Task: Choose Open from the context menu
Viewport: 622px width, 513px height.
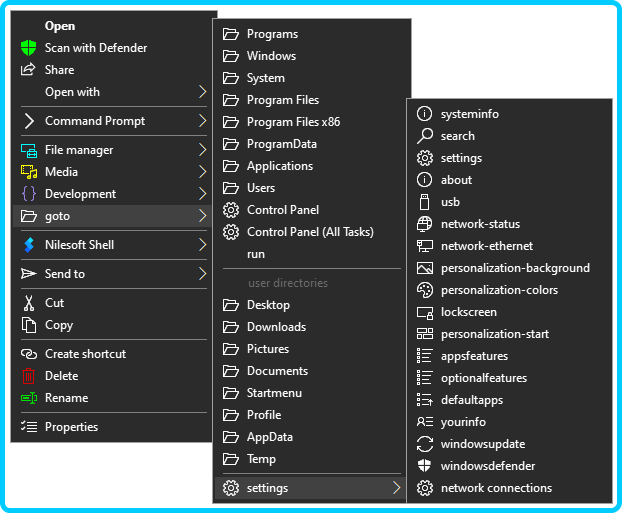Action: pyautogui.click(x=113, y=26)
